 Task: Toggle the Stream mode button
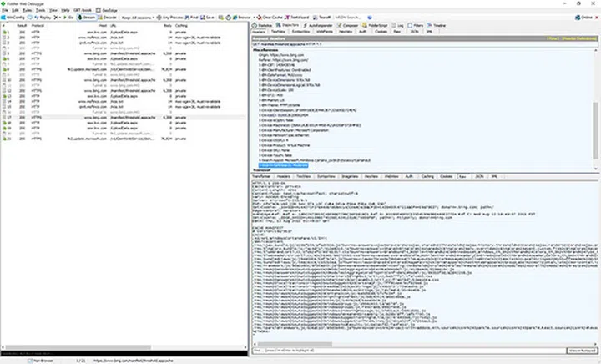click(88, 16)
